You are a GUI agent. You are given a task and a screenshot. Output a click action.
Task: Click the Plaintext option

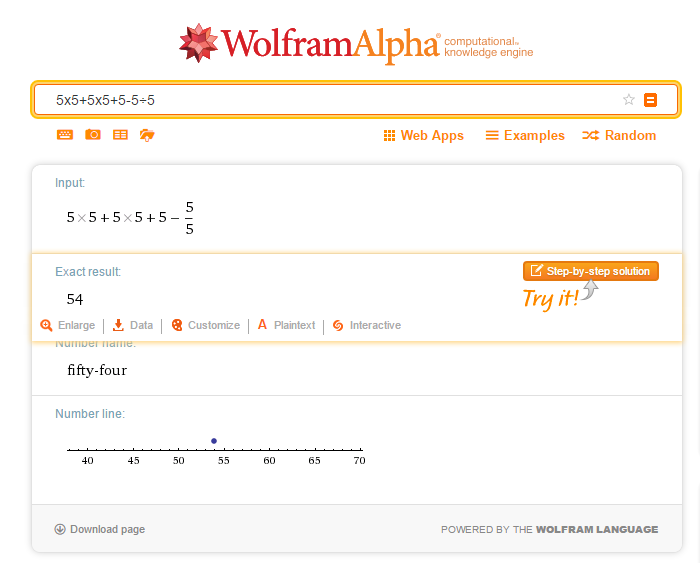287,325
